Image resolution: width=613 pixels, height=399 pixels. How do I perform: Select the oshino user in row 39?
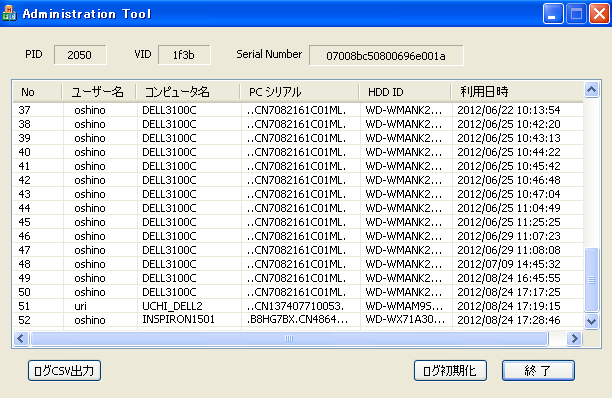(x=90, y=138)
